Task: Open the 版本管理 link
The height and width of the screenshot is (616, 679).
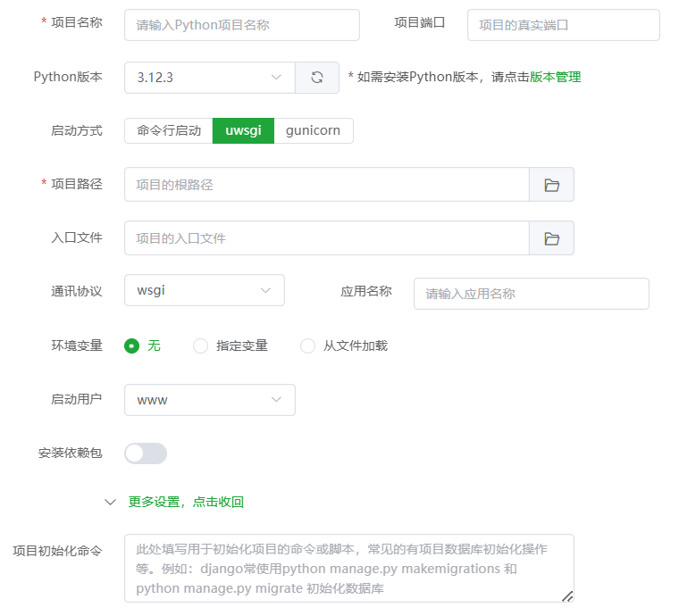Action: [555, 77]
